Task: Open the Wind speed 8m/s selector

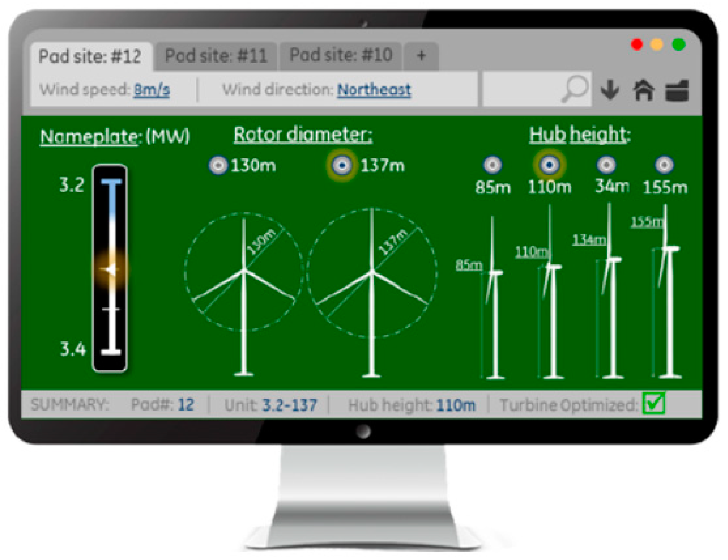Action: pos(151,90)
